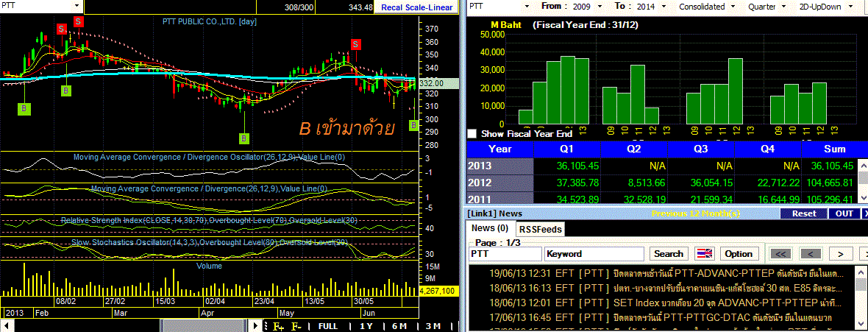Click the chart scroll right arrow near F+
The height and width of the screenshot is (332, 868).
[256, 326]
